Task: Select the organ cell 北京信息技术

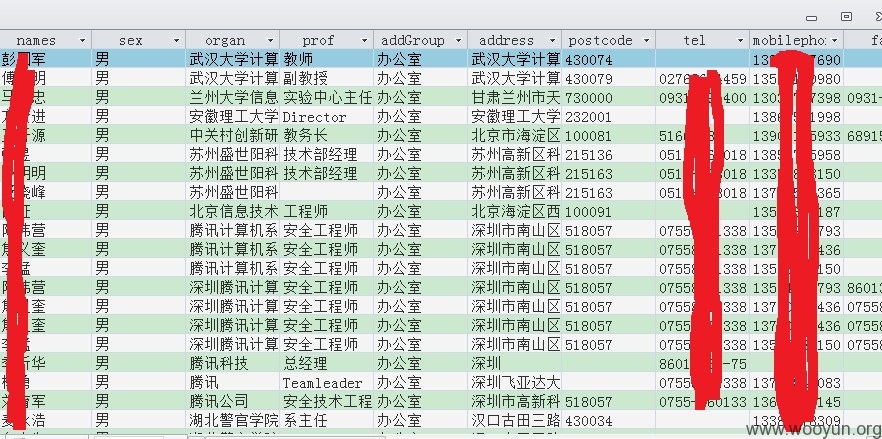Action: point(232,212)
